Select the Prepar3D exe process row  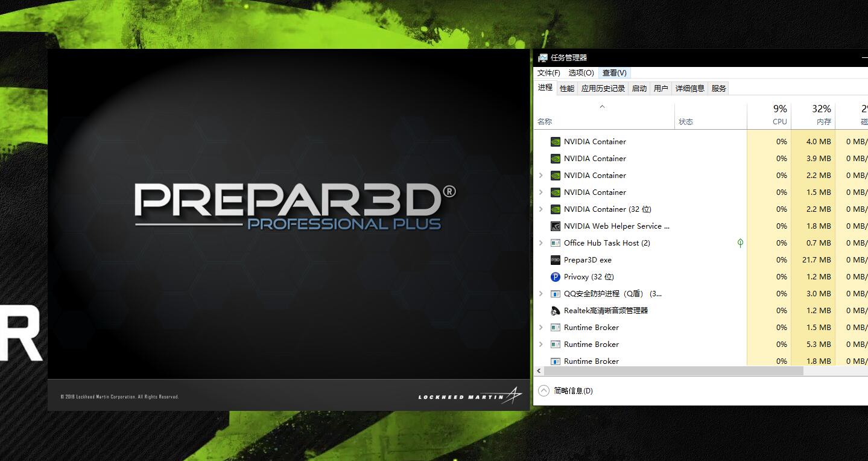point(700,260)
